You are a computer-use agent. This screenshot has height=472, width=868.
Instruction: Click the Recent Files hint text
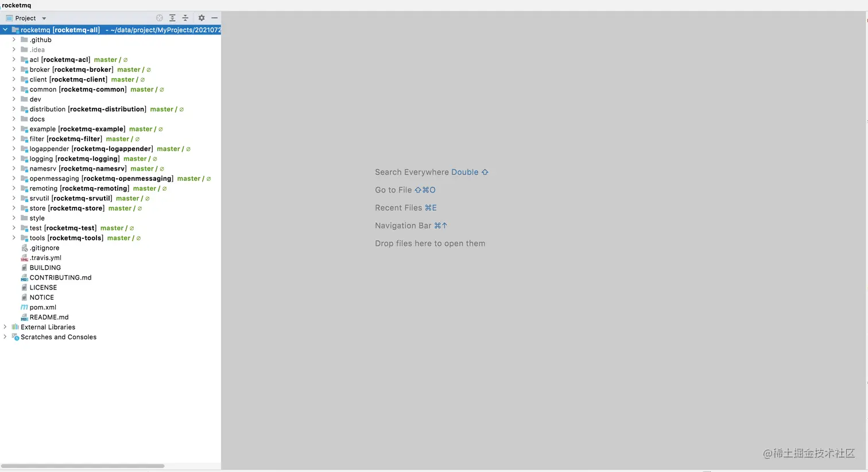398,208
